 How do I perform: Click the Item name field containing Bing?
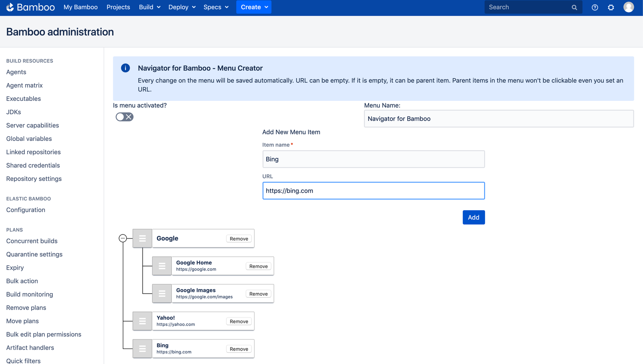374,159
